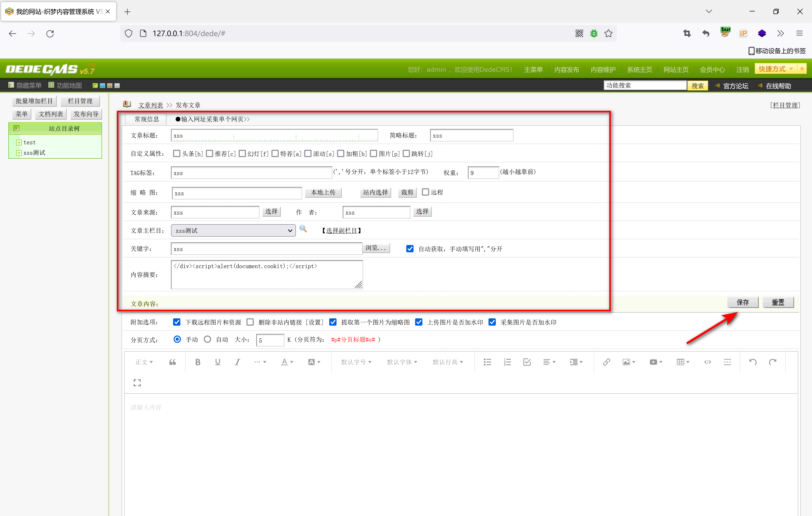
Task: Click the Bold icon in the editor toolbar
Action: [198, 362]
